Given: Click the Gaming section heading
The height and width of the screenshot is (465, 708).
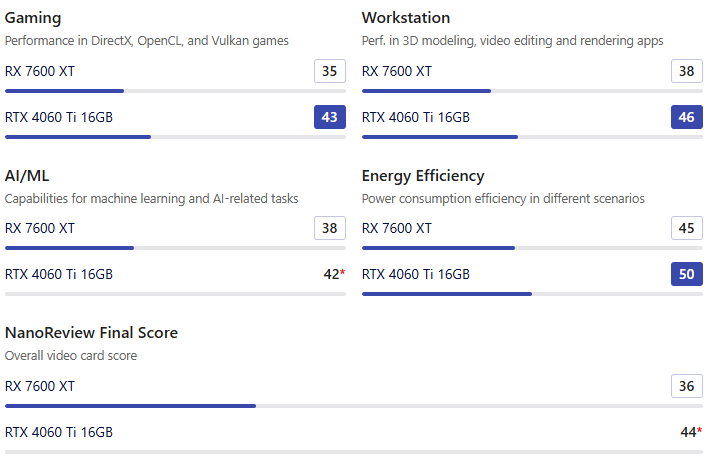Looking at the screenshot, I should click(x=33, y=18).
